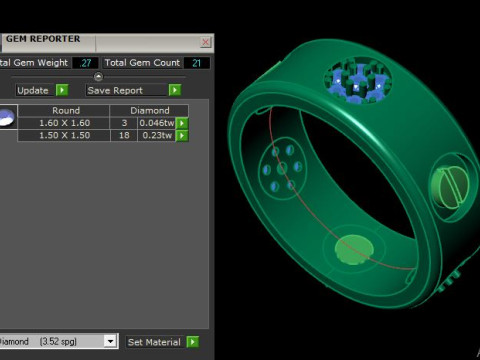Click the green arrow beside Save Report
480x360 pixels.
pos(175,90)
